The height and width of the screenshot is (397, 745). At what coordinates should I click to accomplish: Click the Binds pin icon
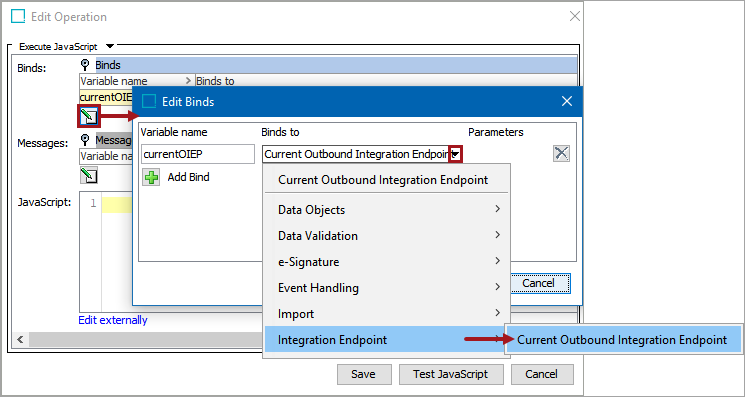pos(86,65)
